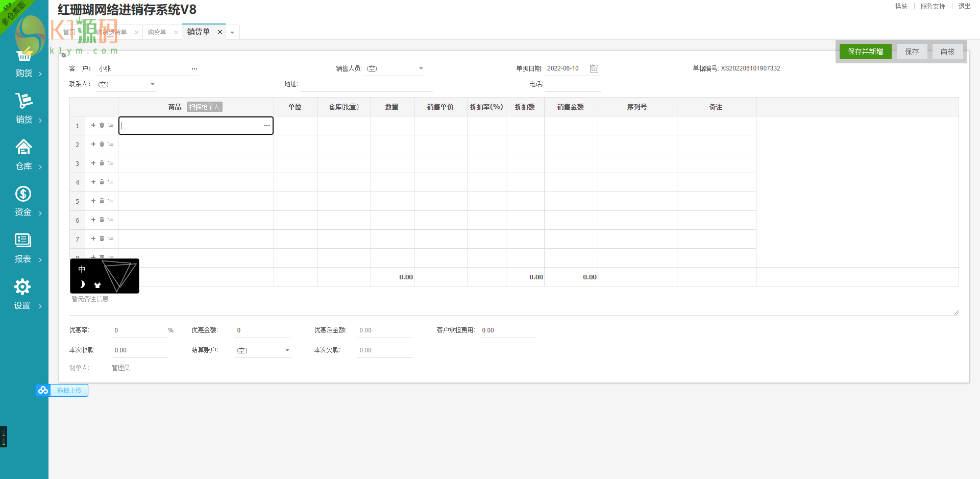Click the add row plus icon in row 1
This screenshot has height=479, width=980.
(x=93, y=125)
